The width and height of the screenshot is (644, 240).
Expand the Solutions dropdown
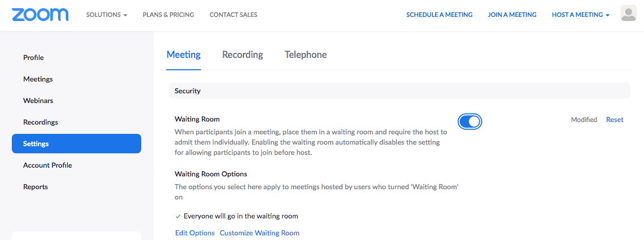coord(106,15)
